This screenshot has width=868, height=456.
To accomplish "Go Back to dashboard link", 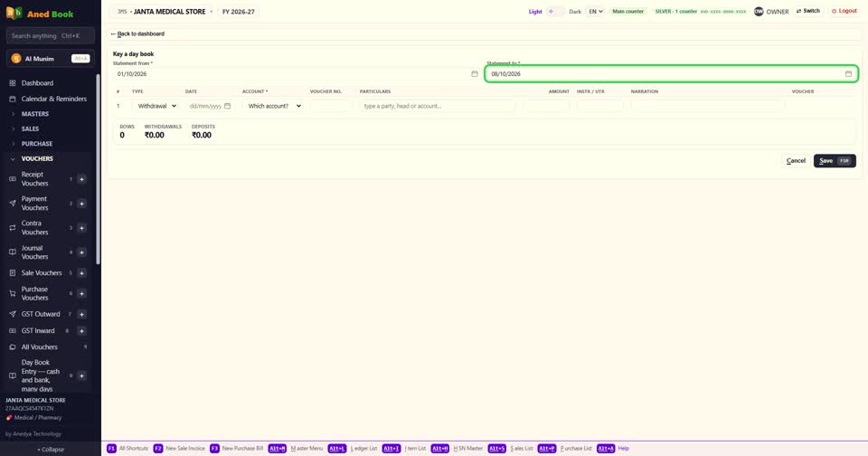I will pos(137,33).
